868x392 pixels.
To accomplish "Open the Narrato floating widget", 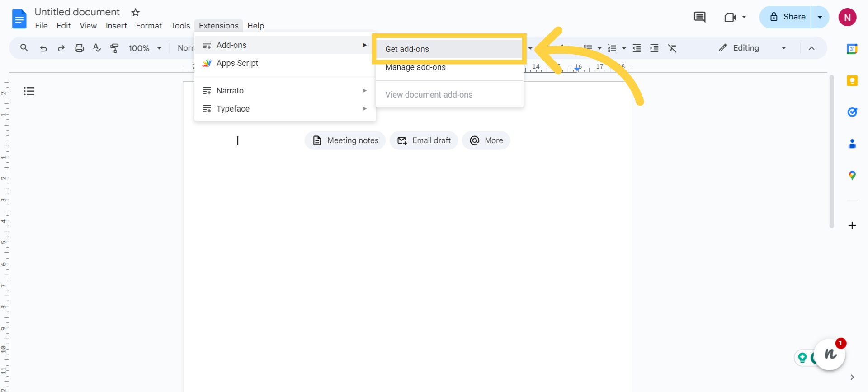I will (830, 354).
